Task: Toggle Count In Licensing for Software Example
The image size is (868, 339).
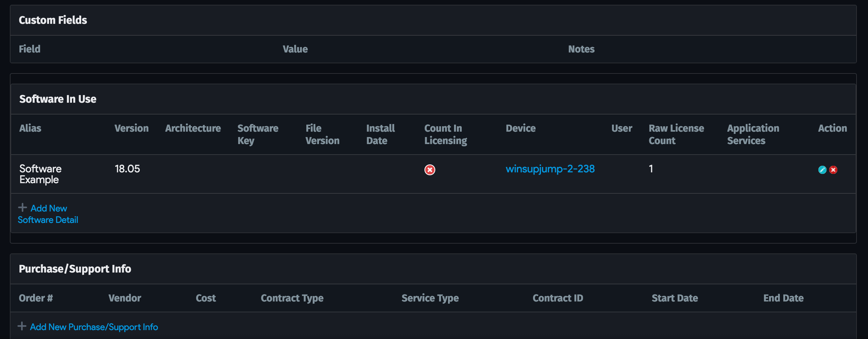Action: (430, 170)
